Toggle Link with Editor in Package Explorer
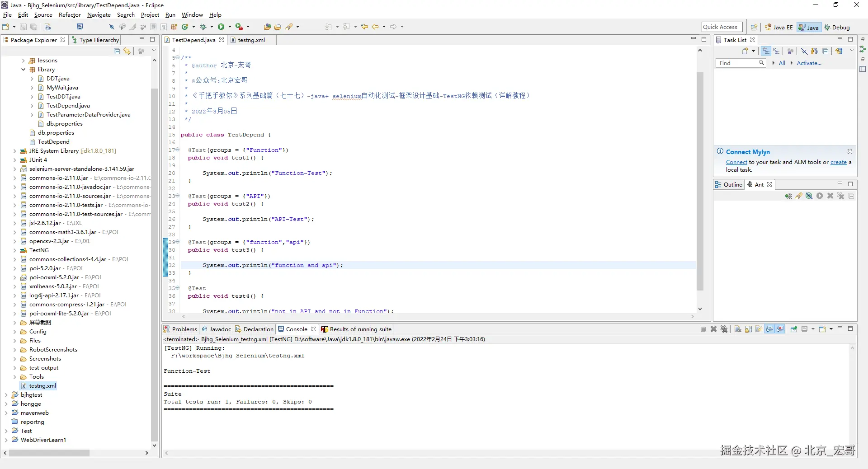868x469 pixels. click(127, 51)
